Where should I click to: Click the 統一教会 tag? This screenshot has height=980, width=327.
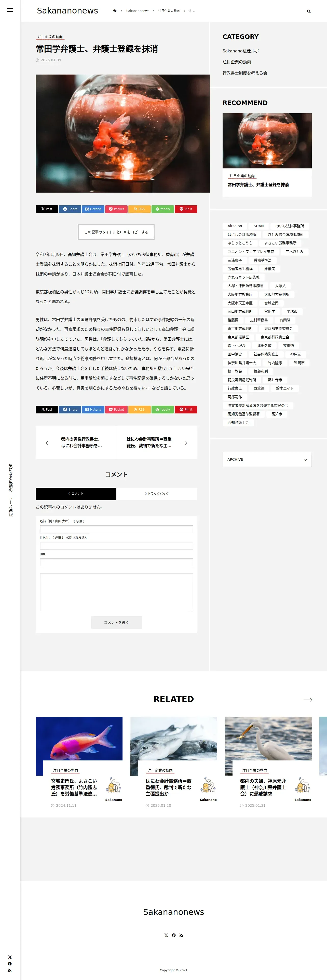point(235,371)
